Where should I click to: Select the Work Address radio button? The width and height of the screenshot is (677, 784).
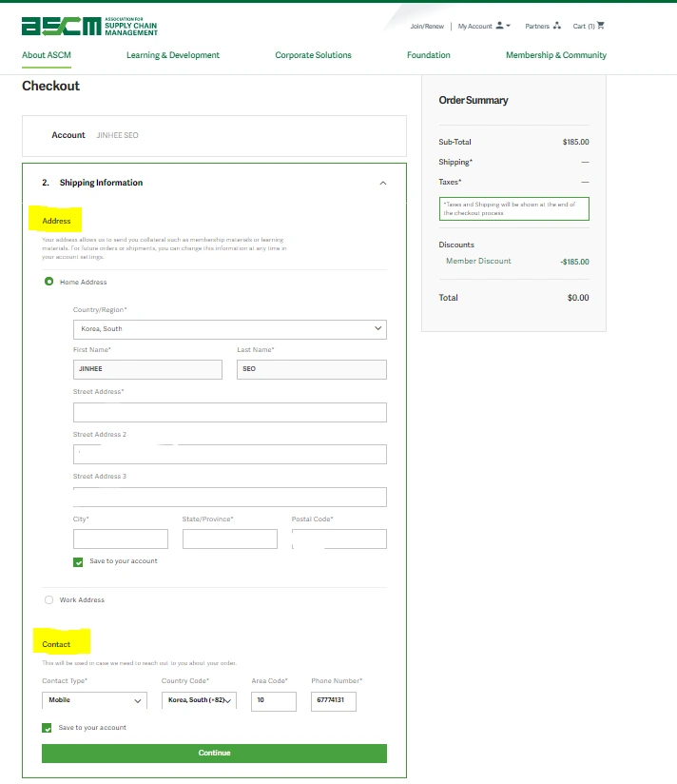[x=48, y=599]
